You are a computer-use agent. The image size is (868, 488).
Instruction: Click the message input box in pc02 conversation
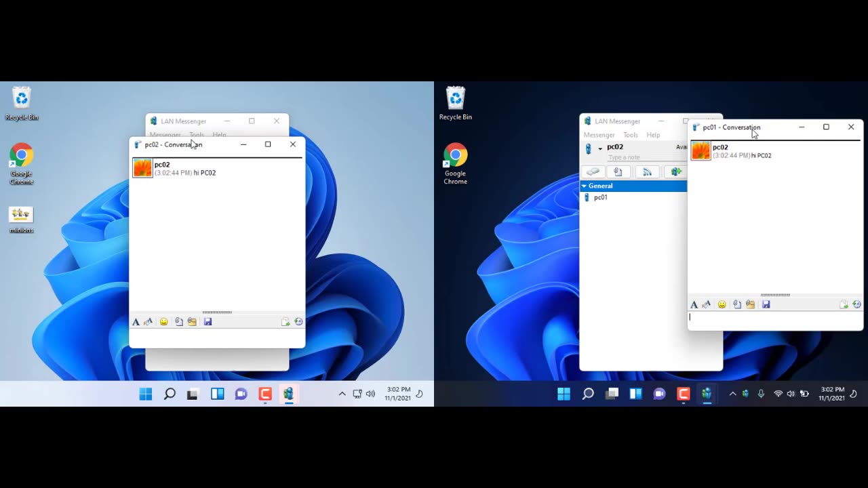pyautogui.click(x=217, y=337)
